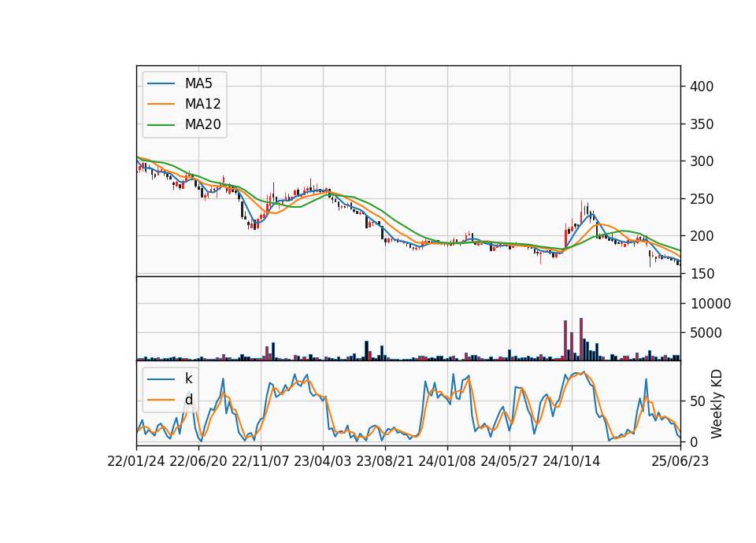
Task: Click the orange MA12 legend line sample
Action: click(x=161, y=104)
